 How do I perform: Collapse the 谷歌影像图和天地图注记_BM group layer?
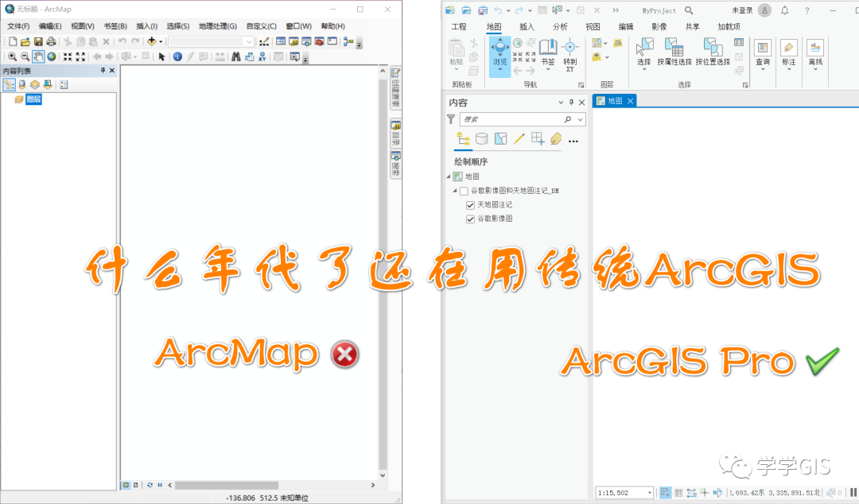pos(455,191)
